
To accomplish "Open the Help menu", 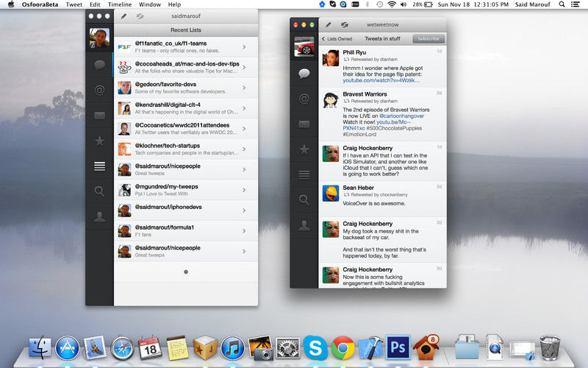I will [174, 4].
